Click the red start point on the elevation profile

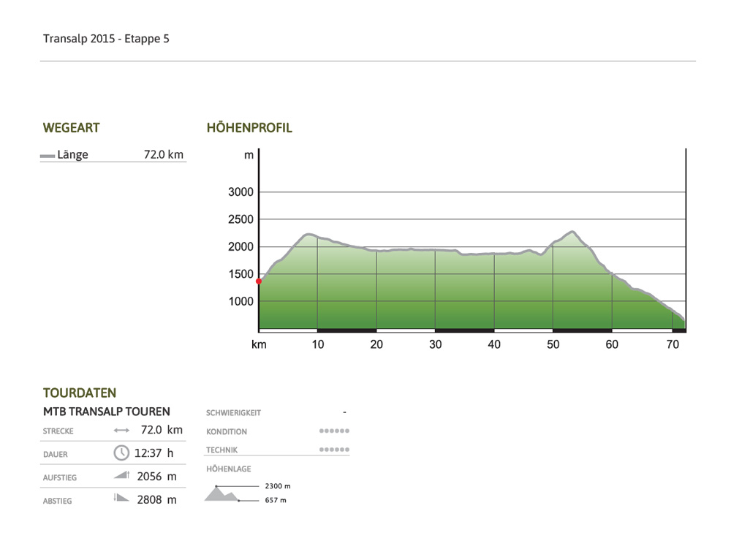pos(259,281)
